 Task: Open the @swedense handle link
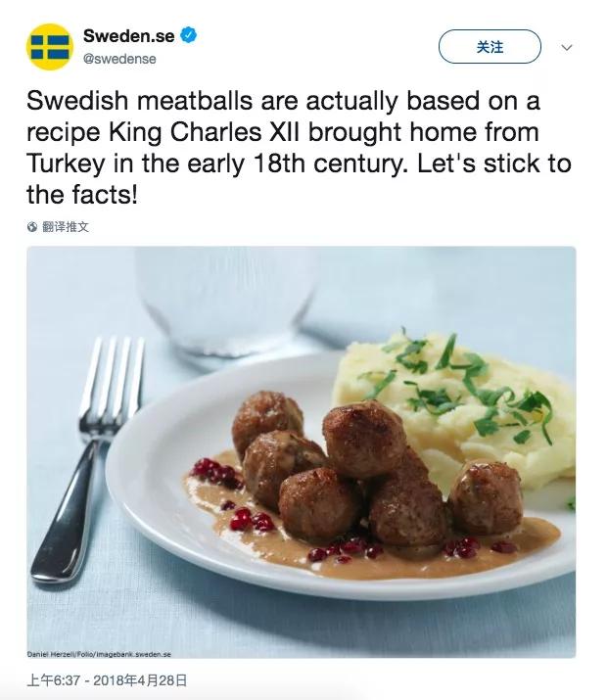click(x=119, y=59)
